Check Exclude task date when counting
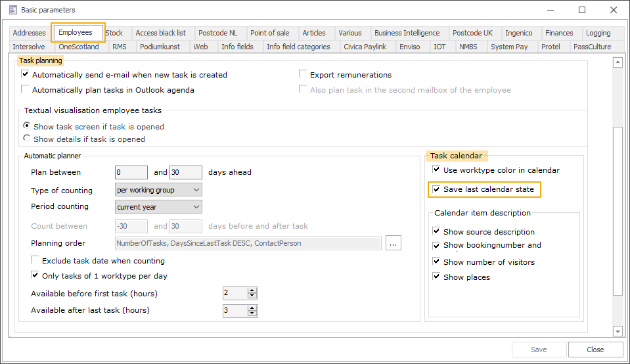This screenshot has height=364, width=630. (x=35, y=261)
